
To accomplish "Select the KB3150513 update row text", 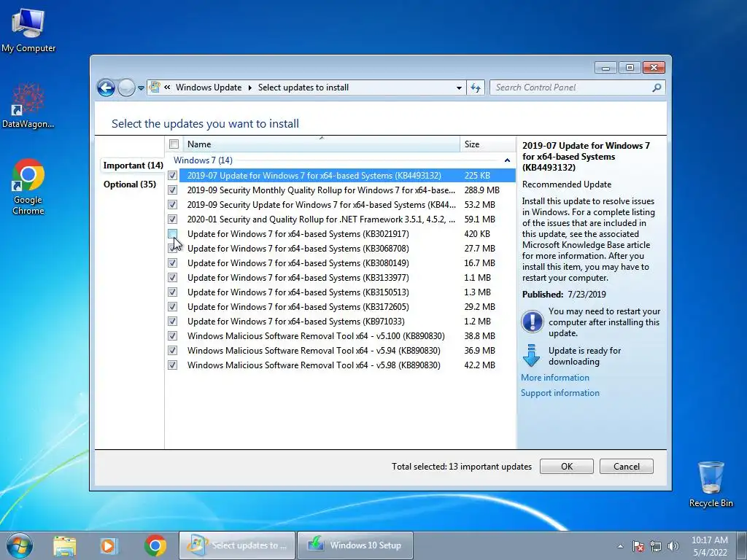I will tap(298, 292).
